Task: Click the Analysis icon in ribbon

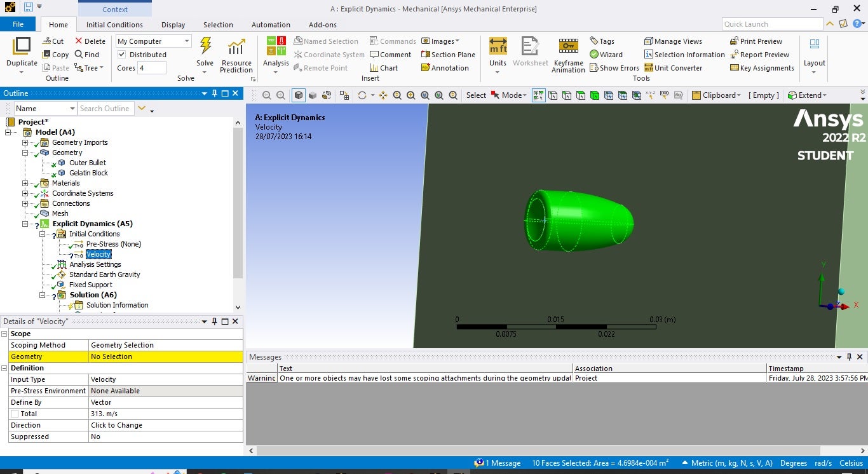Action: 276,46
